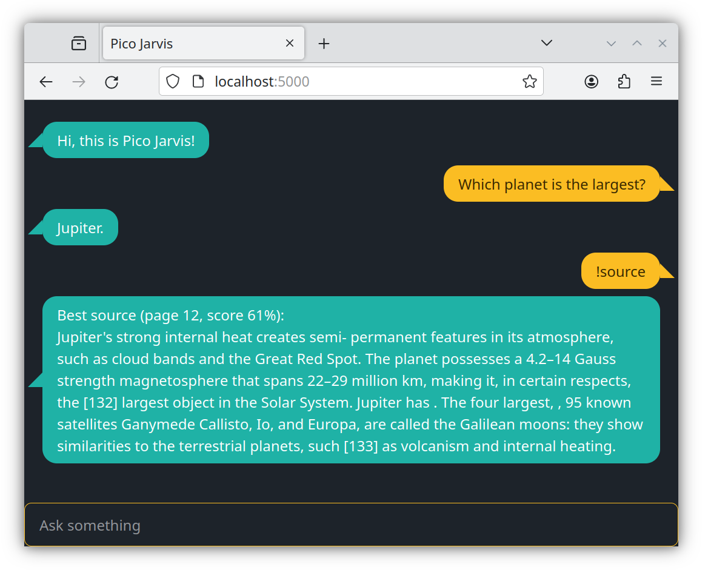The image size is (728, 570).
Task: Open the Extensions puzzle icon
Action: (624, 81)
